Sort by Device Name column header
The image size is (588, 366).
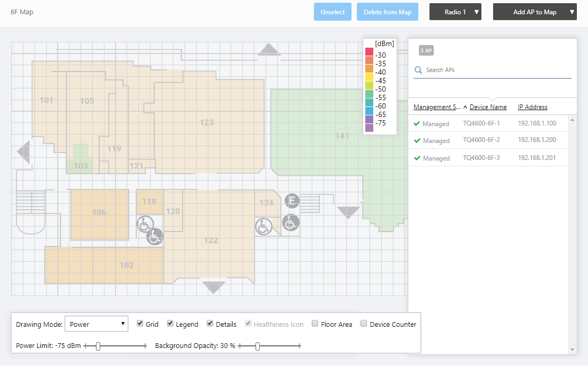tap(488, 107)
